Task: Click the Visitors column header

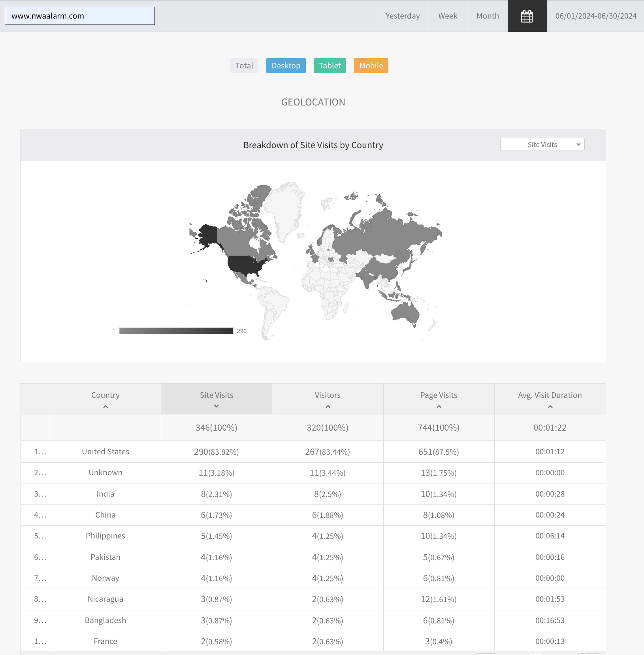Action: click(x=328, y=399)
